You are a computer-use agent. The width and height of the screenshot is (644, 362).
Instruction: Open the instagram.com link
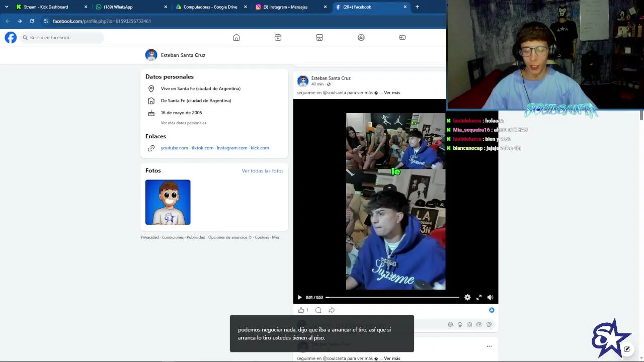click(x=232, y=148)
